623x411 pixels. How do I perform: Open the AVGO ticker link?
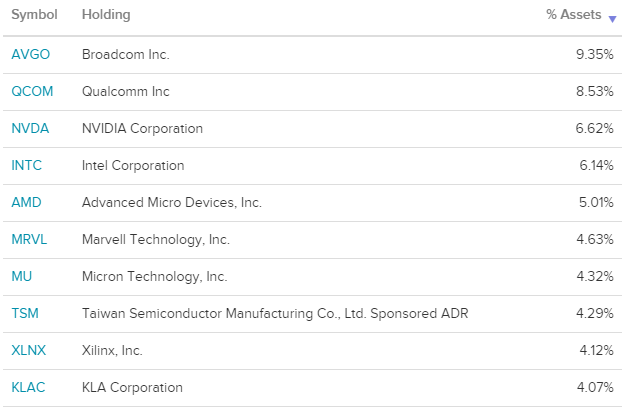[x=31, y=54]
